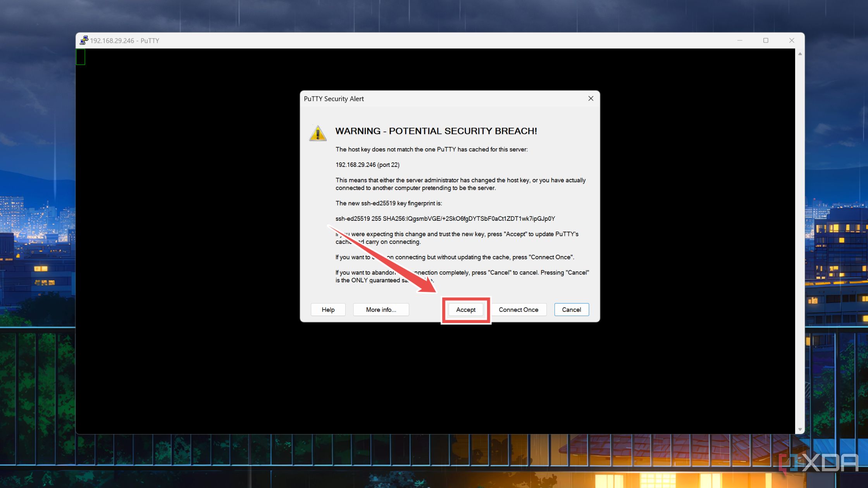The image size is (868, 488).
Task: Click the yellow warning triangle icon
Action: [318, 133]
